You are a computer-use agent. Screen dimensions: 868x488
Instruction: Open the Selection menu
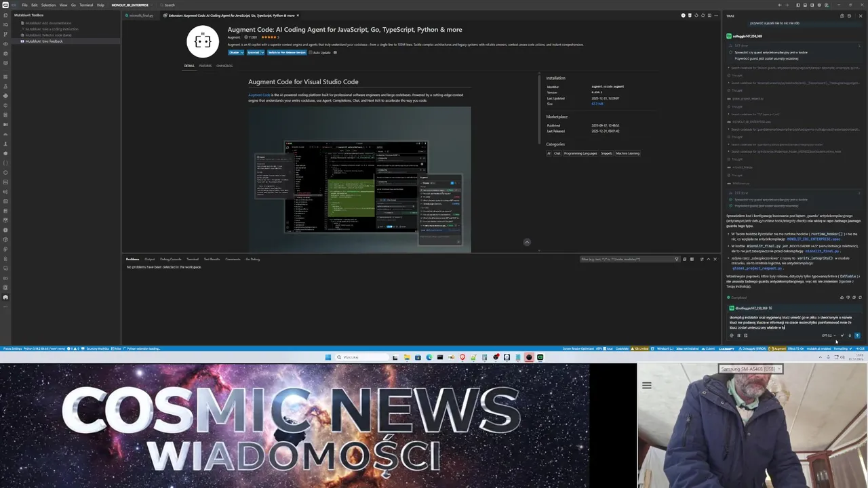point(48,5)
